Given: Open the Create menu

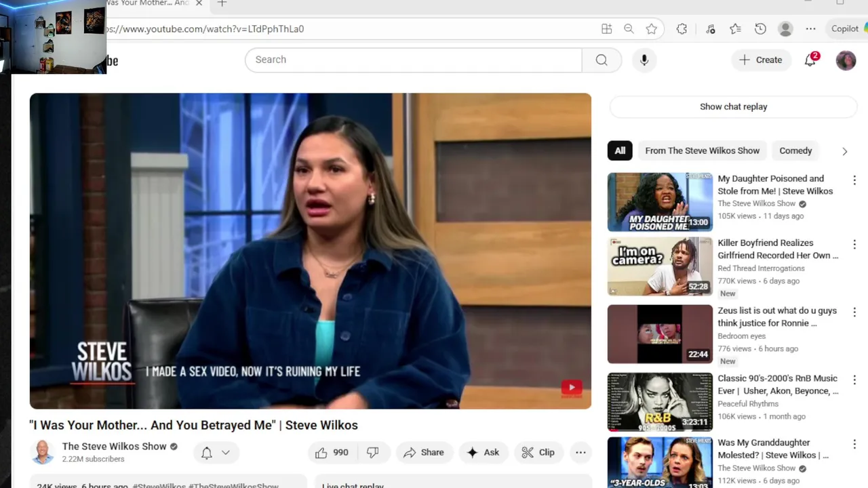Looking at the screenshot, I should (761, 60).
